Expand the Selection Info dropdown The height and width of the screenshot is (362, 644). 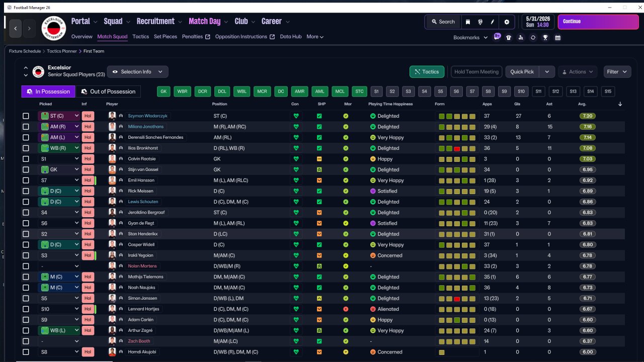point(137,72)
